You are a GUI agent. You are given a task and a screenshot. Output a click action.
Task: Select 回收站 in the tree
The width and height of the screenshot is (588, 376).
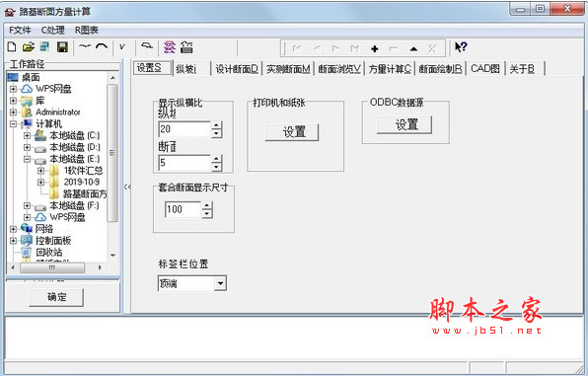(49, 253)
